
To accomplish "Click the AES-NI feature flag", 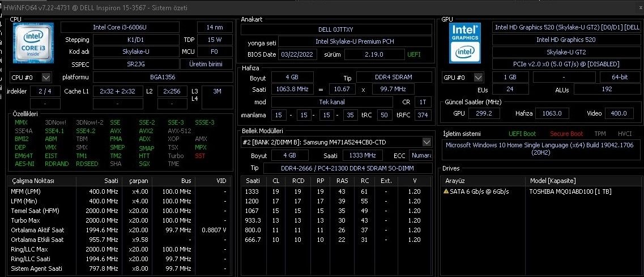I will [24, 164].
